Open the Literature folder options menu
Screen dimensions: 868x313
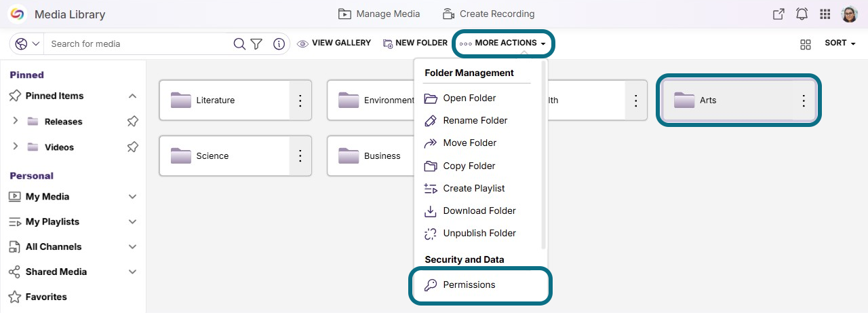click(x=300, y=100)
